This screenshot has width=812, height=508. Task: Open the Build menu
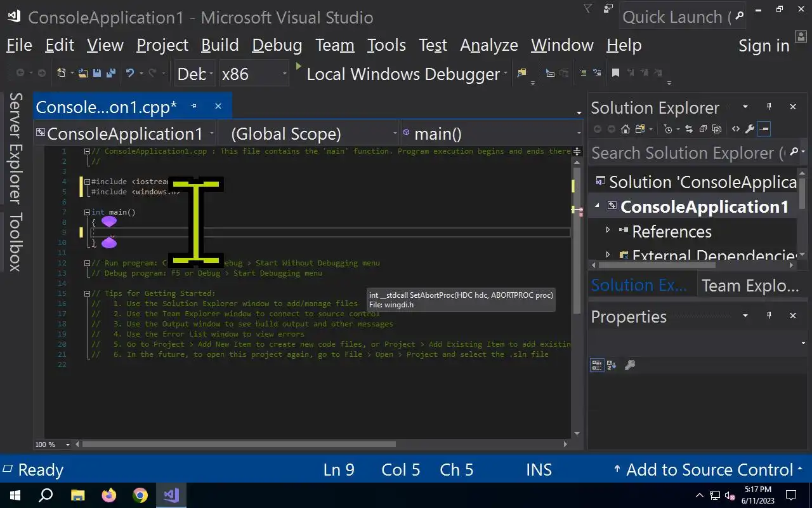pos(220,45)
